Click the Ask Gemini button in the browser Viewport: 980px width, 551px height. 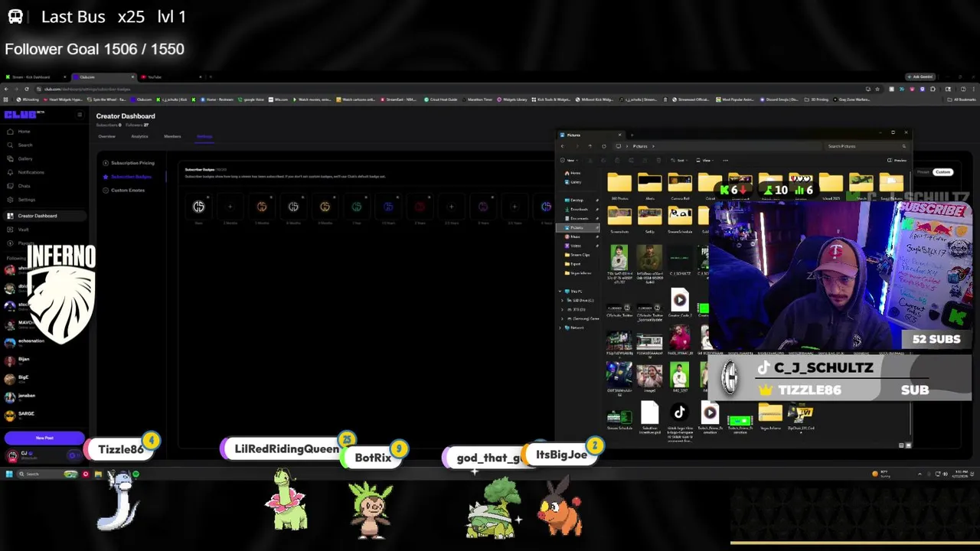point(920,77)
